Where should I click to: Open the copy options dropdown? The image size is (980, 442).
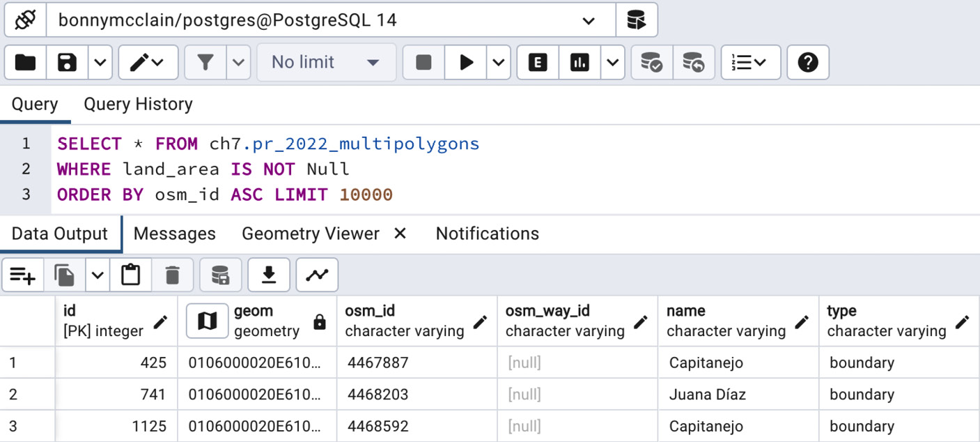tap(97, 274)
